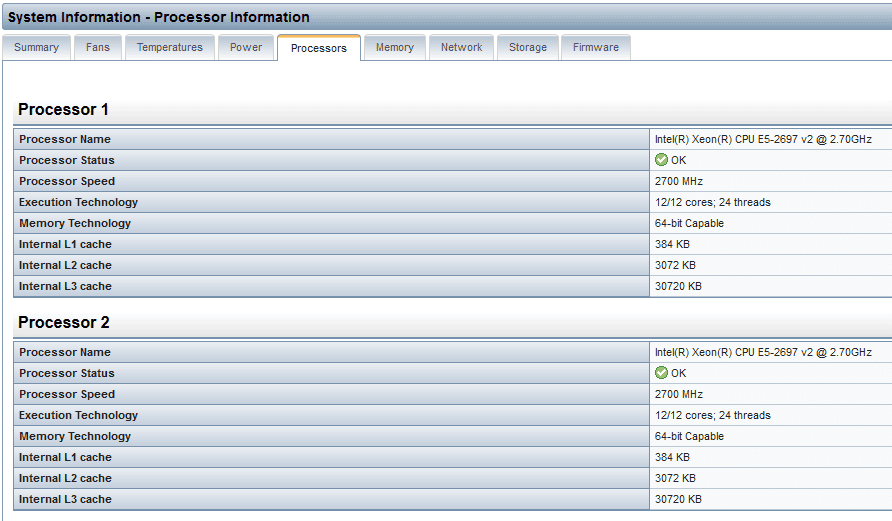Image resolution: width=892 pixels, height=521 pixels.
Task: Open the Temperatures tab
Action: [x=169, y=47]
